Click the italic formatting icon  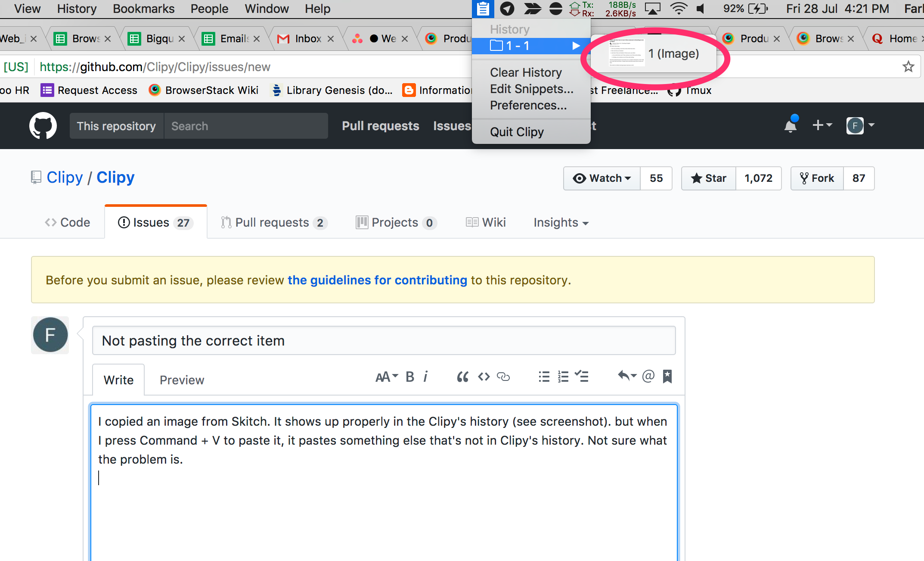click(x=425, y=377)
